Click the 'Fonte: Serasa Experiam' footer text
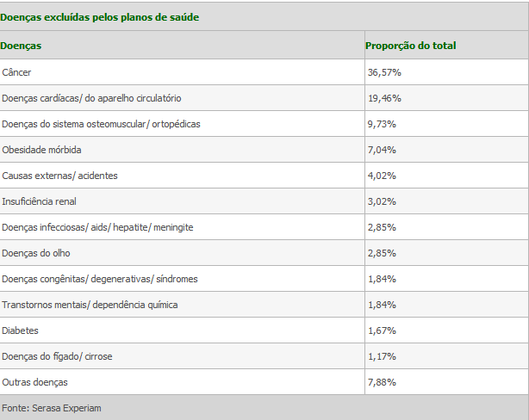 52,408
